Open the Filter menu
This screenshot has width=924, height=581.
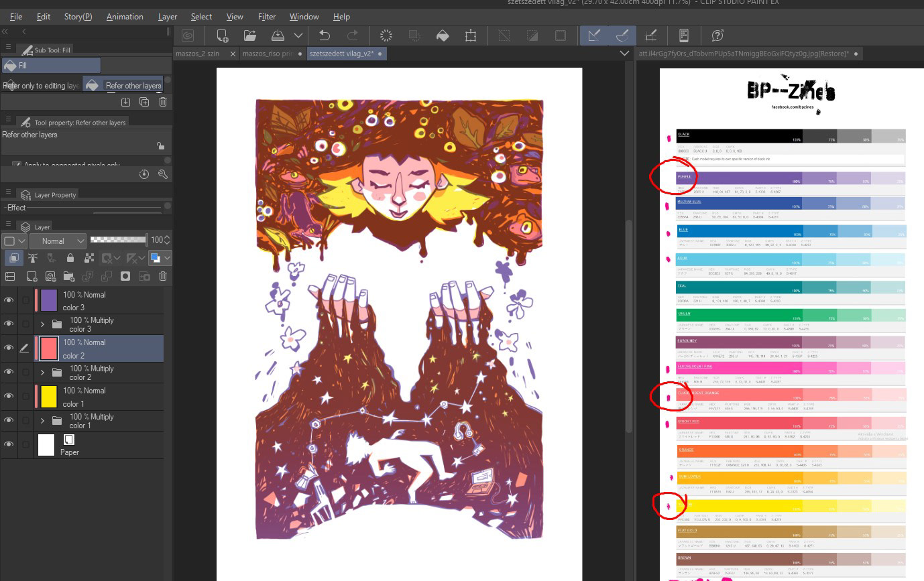pyautogui.click(x=267, y=16)
